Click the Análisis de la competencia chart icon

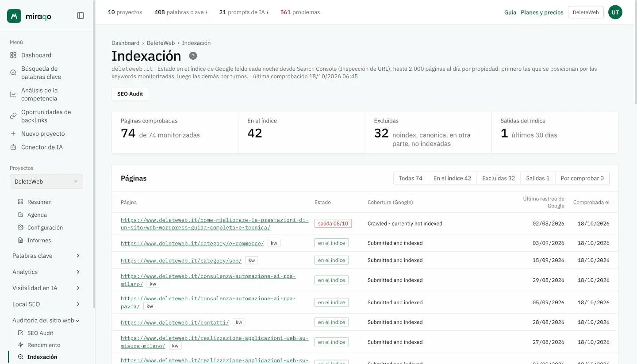pyautogui.click(x=13, y=94)
